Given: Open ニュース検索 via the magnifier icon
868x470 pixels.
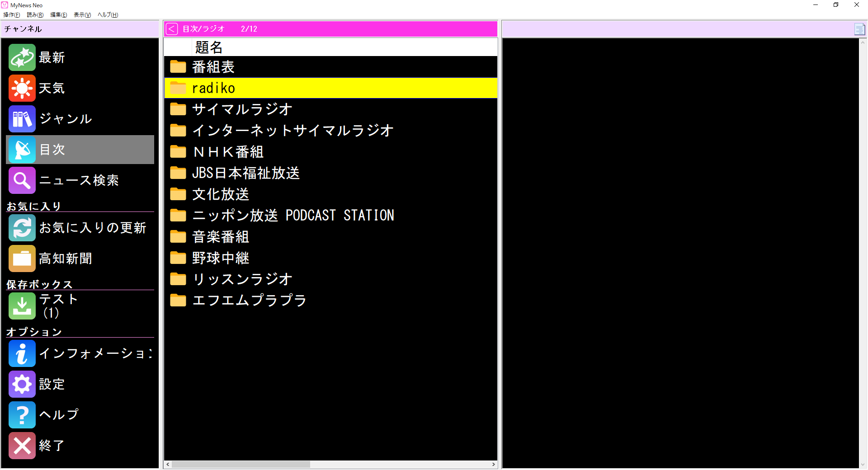Looking at the screenshot, I should click(x=22, y=180).
